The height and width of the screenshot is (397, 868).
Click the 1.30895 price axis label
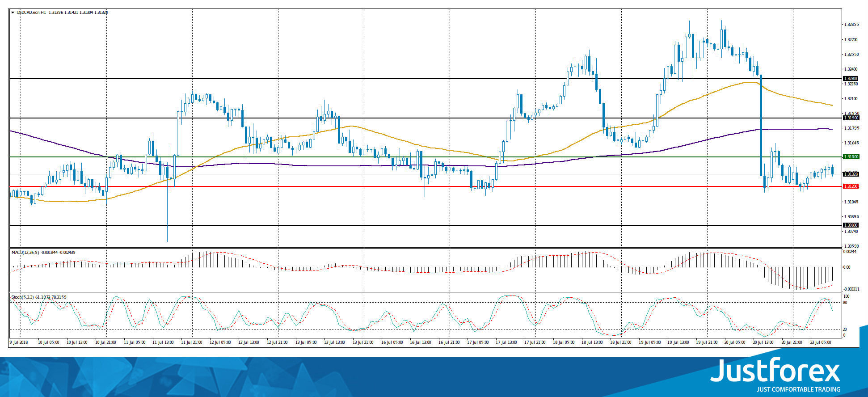pos(851,217)
